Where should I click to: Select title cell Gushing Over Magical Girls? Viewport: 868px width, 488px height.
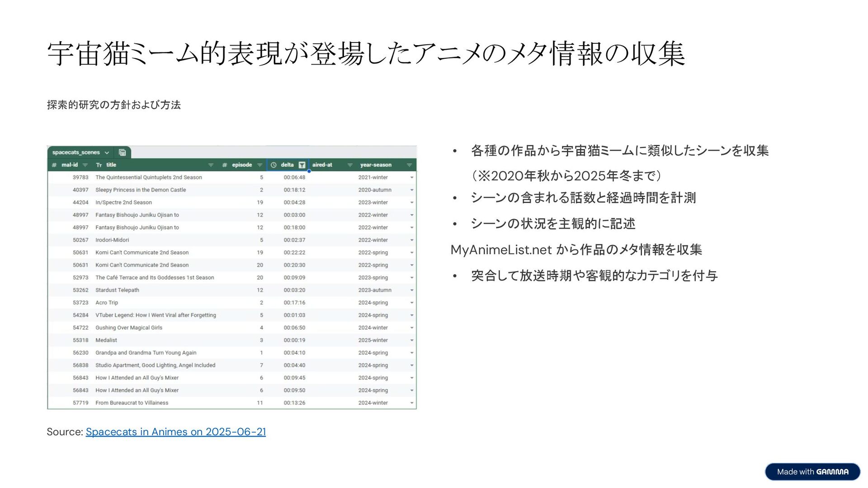129,328
